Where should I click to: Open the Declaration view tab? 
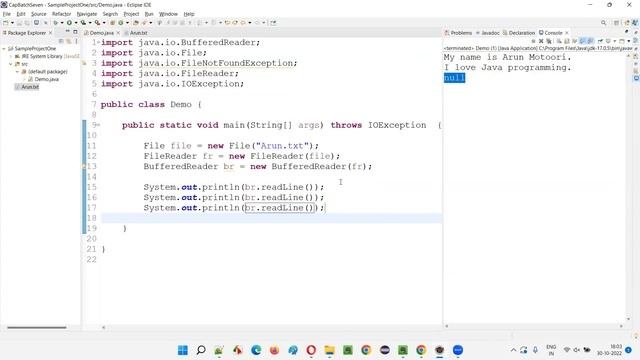tap(519, 33)
